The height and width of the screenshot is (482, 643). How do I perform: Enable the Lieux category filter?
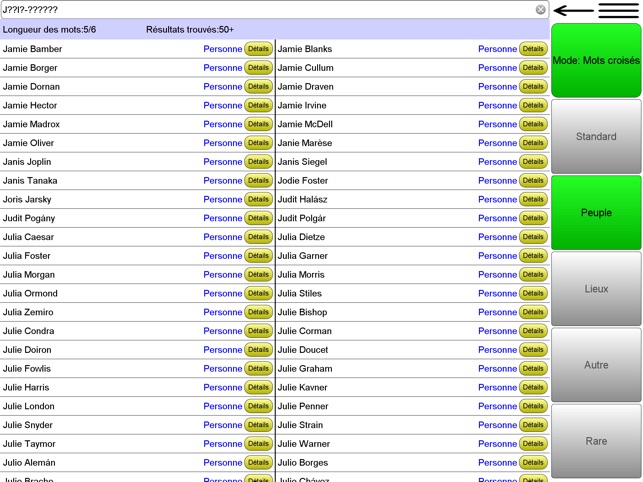(x=596, y=289)
